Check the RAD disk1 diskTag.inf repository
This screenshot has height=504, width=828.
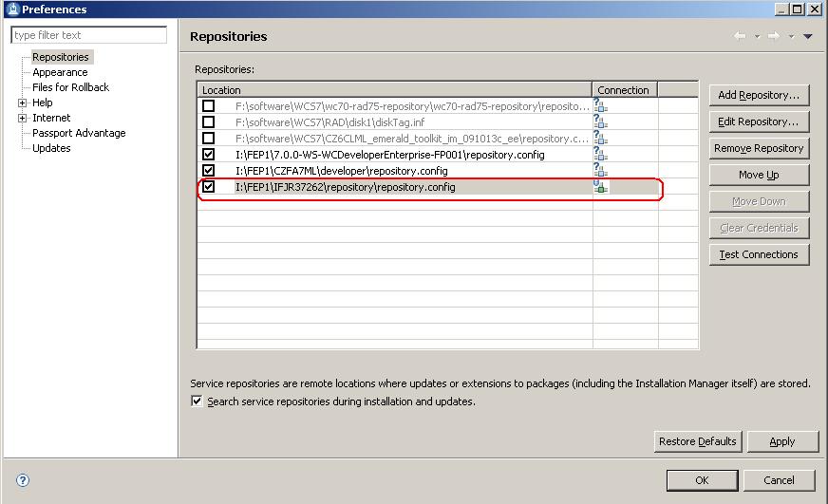[209, 121]
